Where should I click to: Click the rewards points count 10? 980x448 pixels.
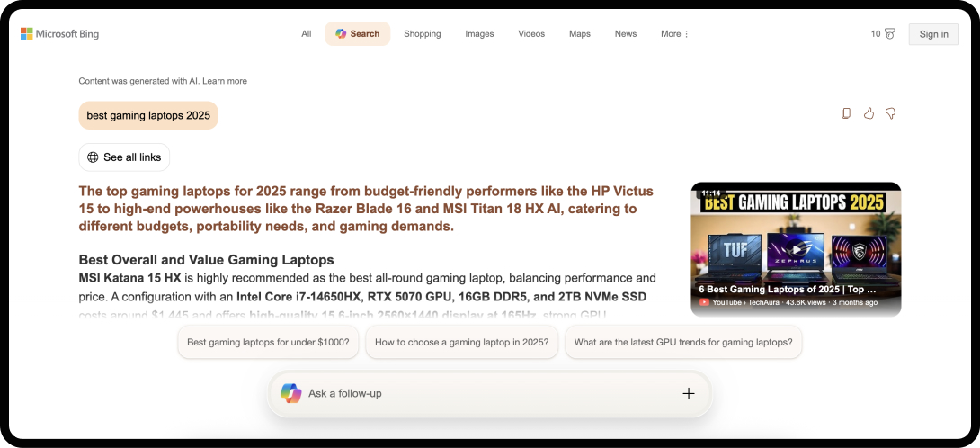pos(875,34)
